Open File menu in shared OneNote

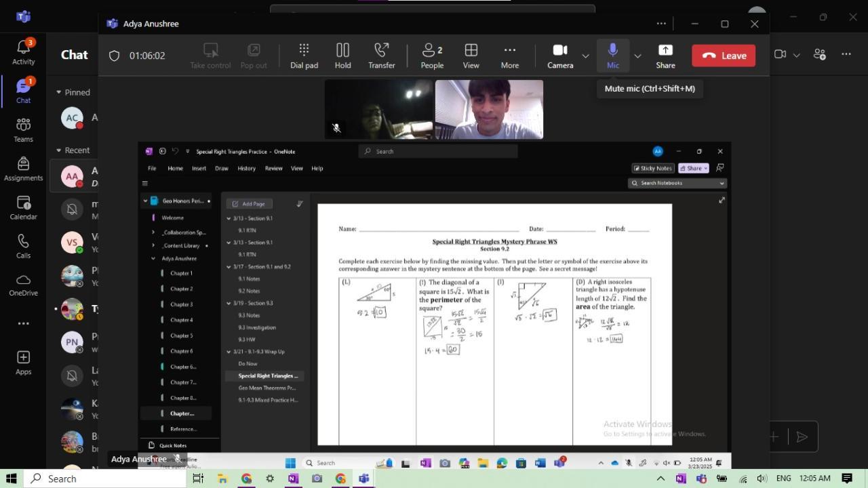152,168
